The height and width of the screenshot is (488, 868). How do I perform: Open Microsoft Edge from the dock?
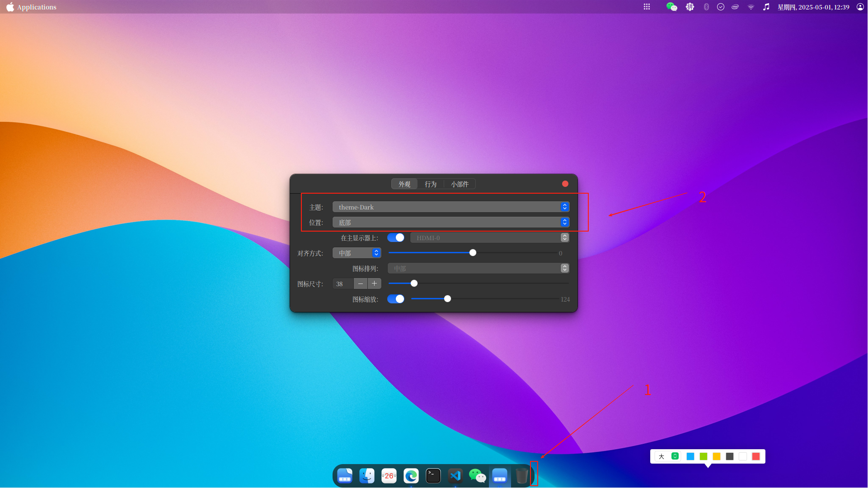[411, 476]
